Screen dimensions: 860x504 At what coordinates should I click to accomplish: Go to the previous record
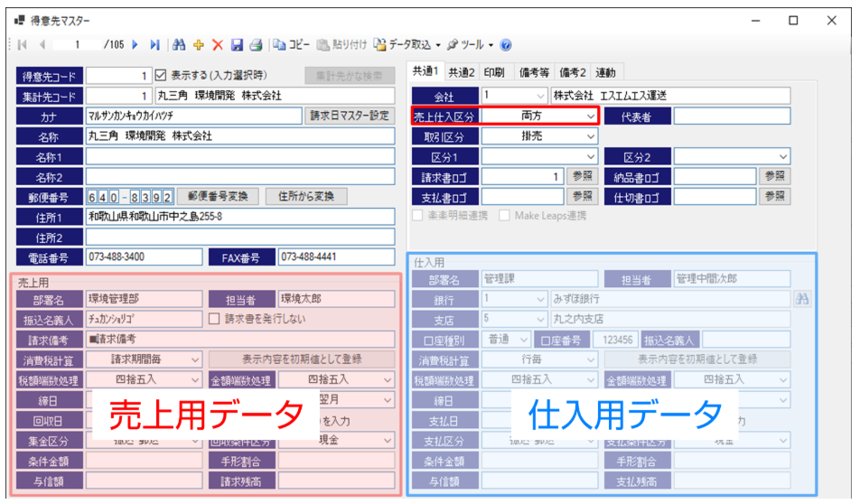coord(42,45)
